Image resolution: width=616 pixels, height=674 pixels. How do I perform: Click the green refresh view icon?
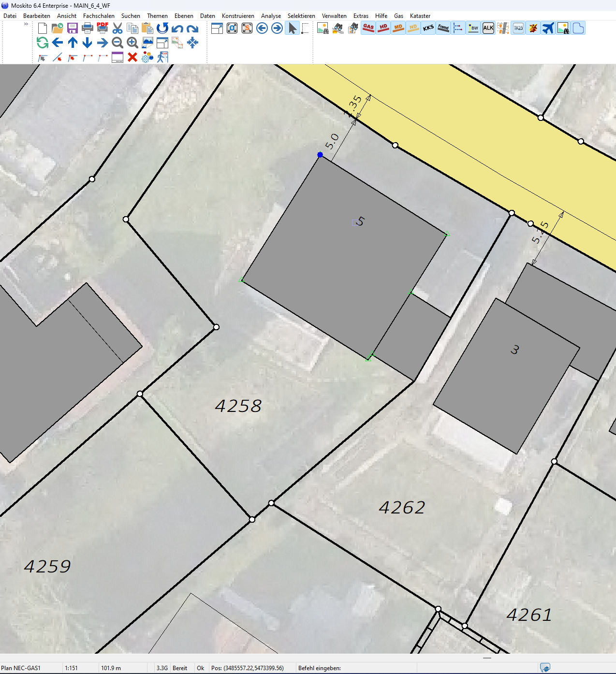pos(43,43)
